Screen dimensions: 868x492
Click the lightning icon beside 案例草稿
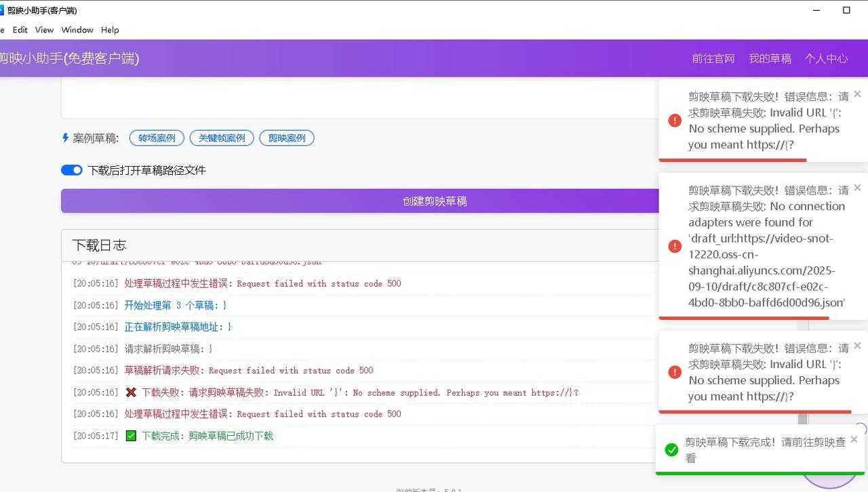[x=64, y=138]
